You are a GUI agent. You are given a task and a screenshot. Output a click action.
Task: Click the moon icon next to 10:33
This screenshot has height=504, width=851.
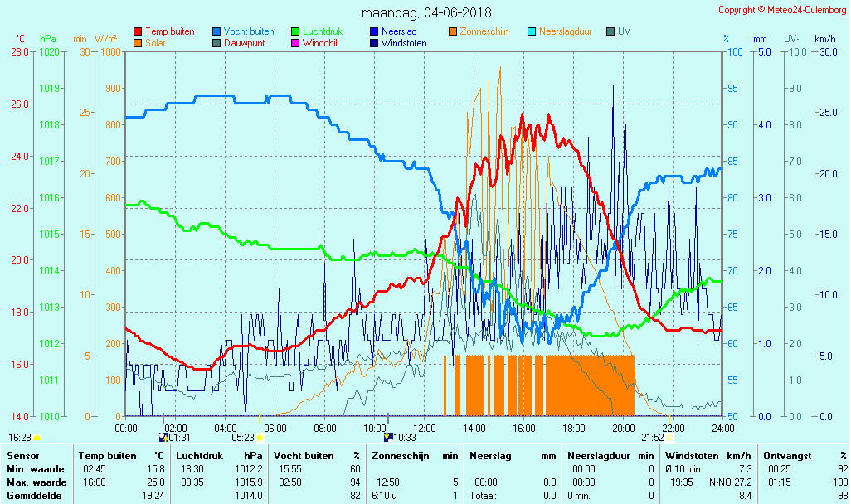[387, 438]
